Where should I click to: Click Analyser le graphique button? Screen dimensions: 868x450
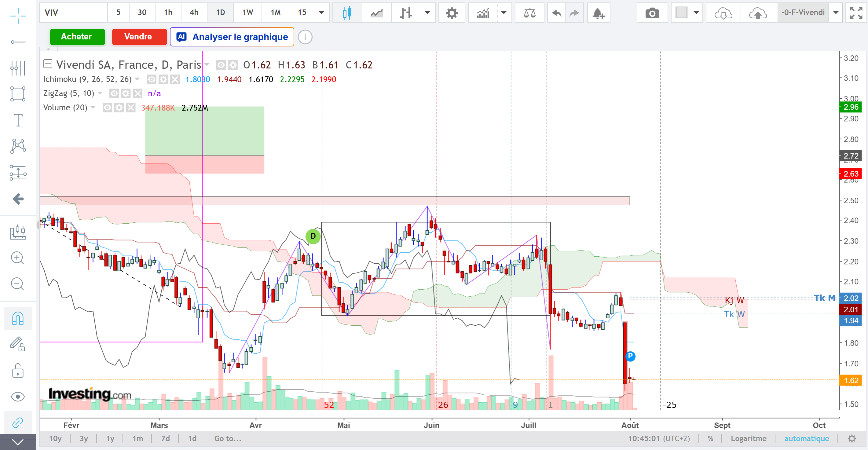pos(232,37)
